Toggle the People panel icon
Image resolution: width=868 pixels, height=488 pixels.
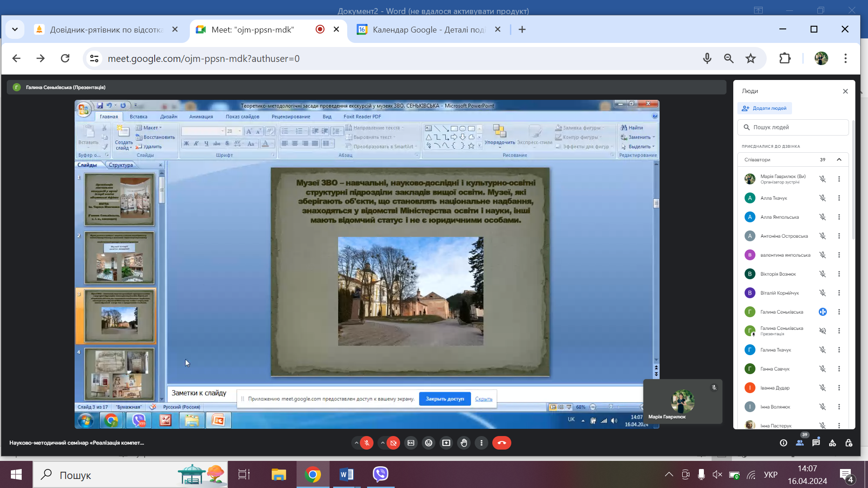click(800, 443)
